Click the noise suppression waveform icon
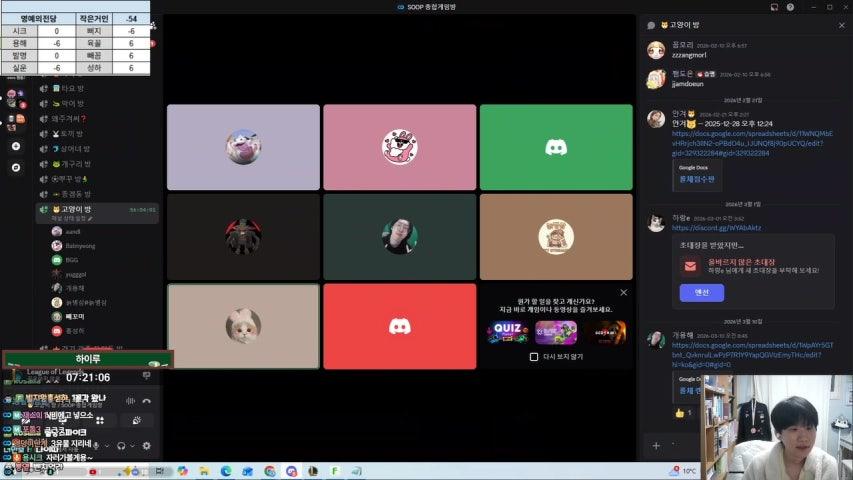The width and height of the screenshot is (853, 480). (x=129, y=400)
